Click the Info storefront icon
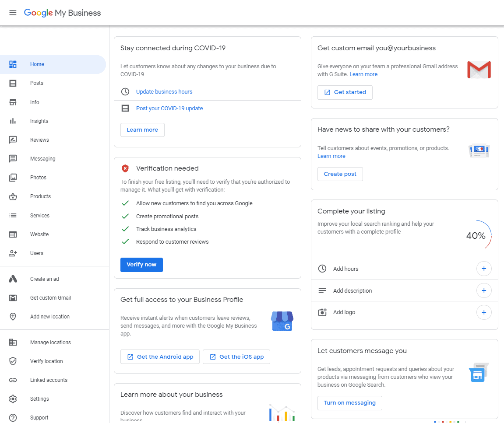 point(13,102)
